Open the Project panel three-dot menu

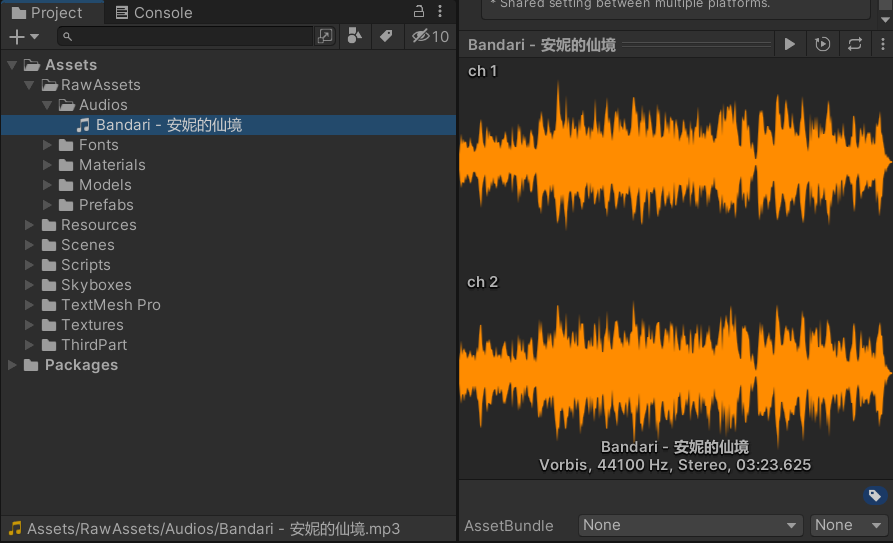440,11
